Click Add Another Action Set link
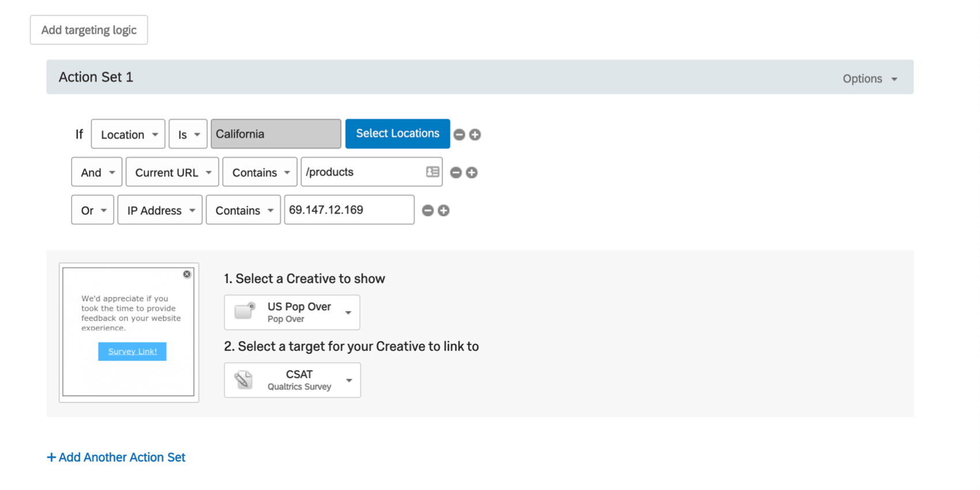The width and height of the screenshot is (980, 490). point(116,457)
